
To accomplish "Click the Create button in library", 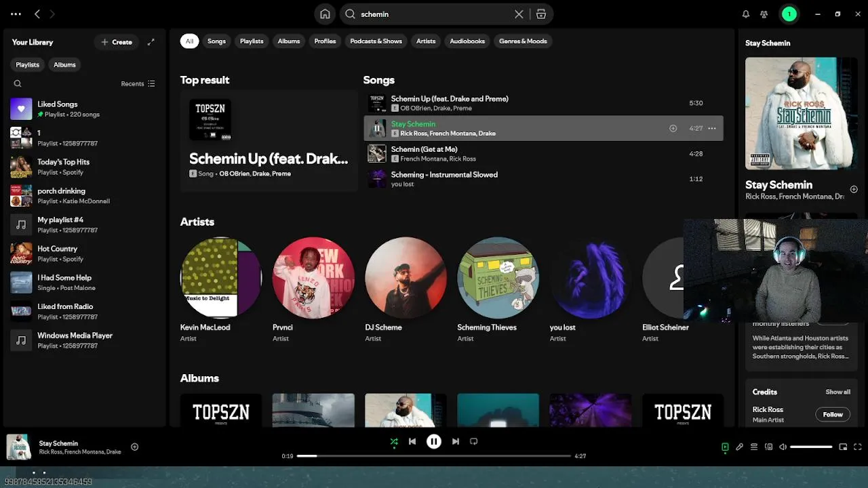I will click(x=117, y=42).
